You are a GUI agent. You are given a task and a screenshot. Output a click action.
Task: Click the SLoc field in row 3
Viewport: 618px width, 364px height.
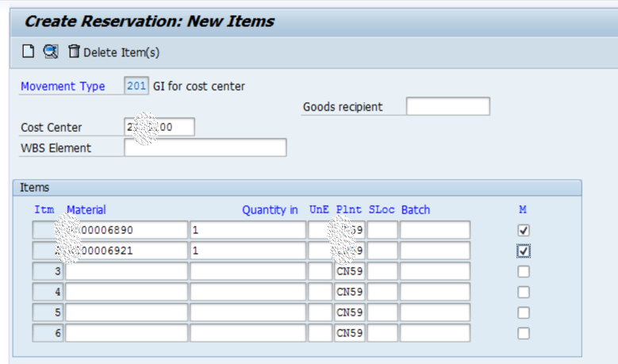pyautogui.click(x=382, y=271)
